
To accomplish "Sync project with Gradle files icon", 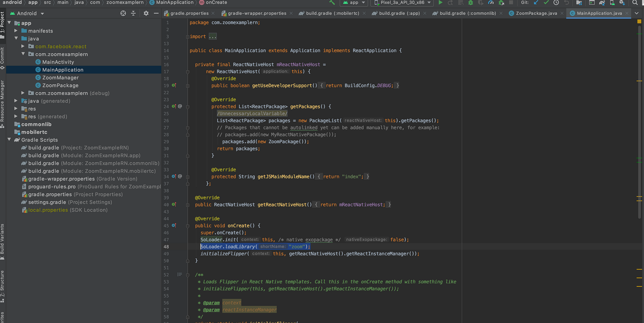I will click(602, 3).
